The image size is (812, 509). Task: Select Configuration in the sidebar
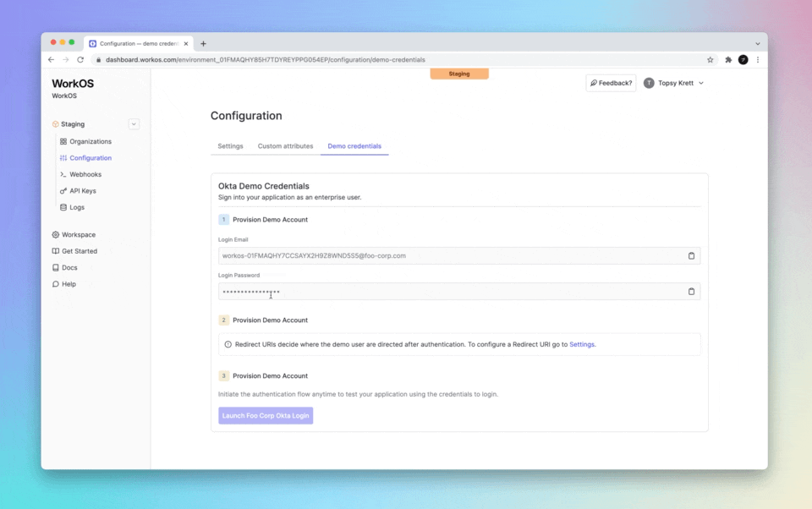click(x=85, y=158)
